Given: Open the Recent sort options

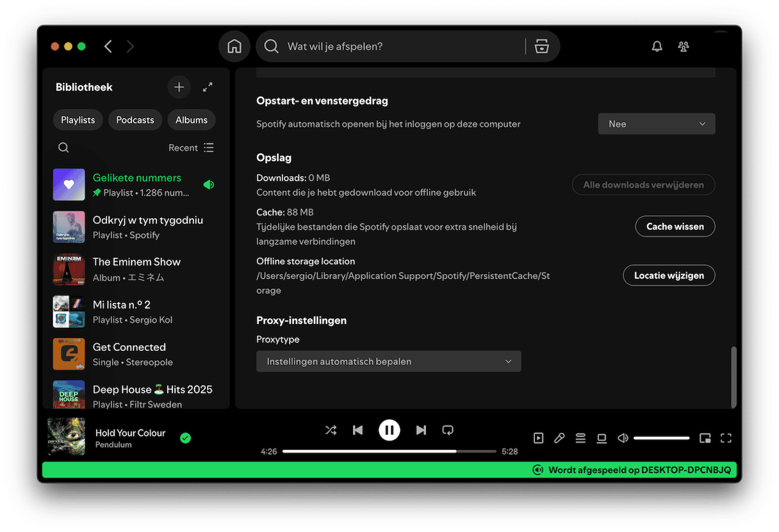Looking at the screenshot, I should [191, 147].
